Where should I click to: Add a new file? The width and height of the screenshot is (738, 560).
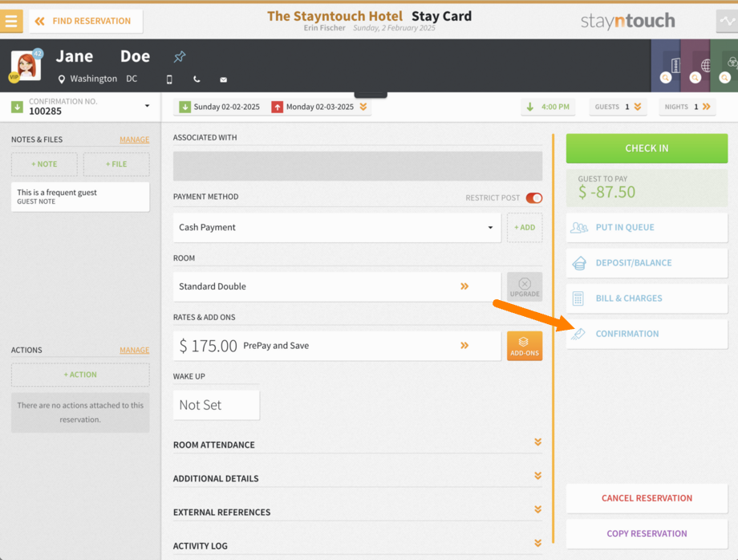coord(116,164)
